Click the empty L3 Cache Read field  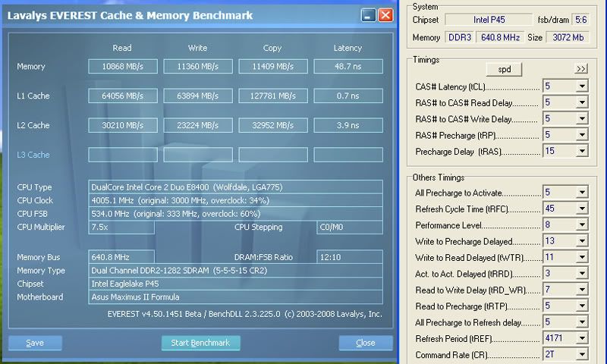[123, 155]
